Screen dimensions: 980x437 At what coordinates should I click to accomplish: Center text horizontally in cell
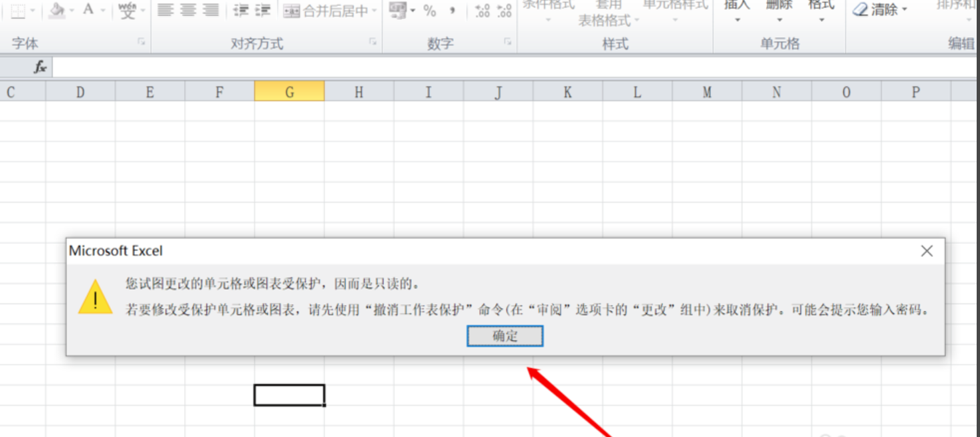pos(188,10)
